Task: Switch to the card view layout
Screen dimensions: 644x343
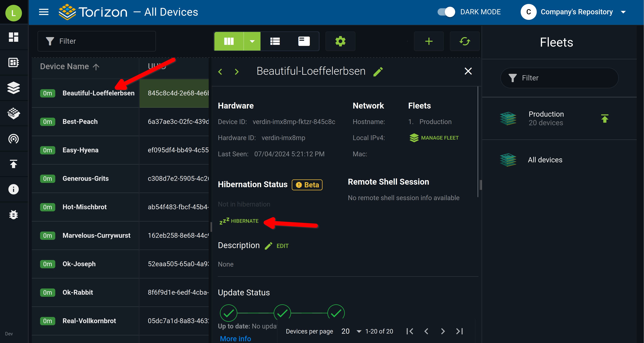Action: 304,41
